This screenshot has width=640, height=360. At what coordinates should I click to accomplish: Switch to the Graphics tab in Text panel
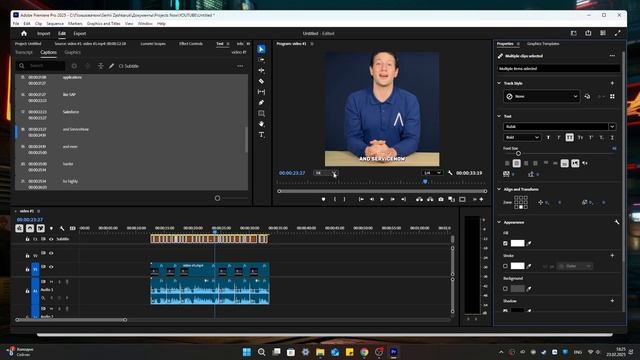pyautogui.click(x=72, y=52)
